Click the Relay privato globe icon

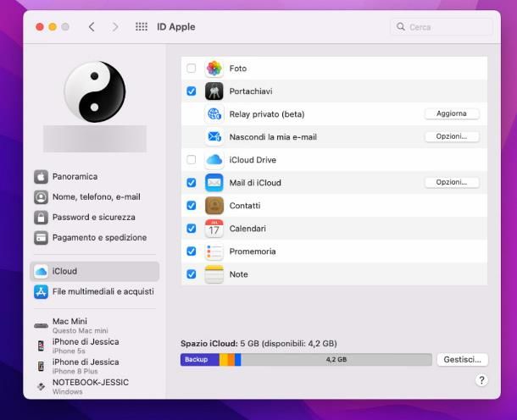tap(214, 114)
